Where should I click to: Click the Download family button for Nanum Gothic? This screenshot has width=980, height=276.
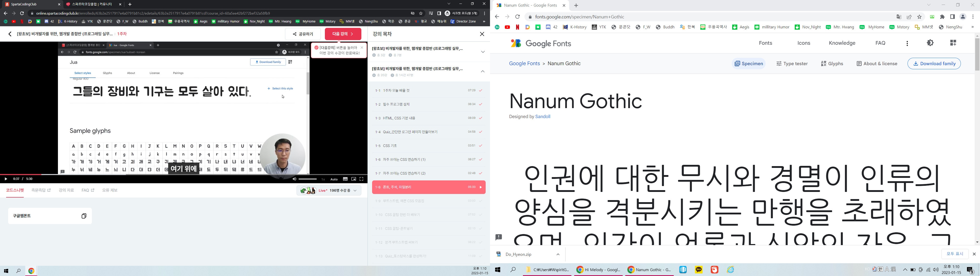934,64
